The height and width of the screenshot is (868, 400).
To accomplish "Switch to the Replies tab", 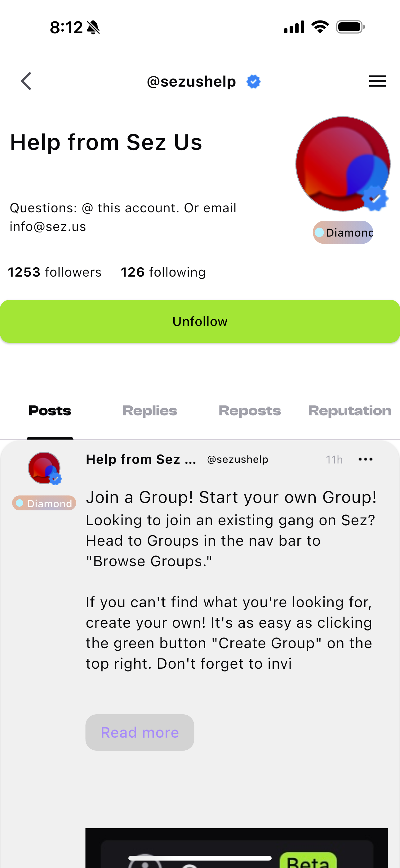I will pos(150,411).
